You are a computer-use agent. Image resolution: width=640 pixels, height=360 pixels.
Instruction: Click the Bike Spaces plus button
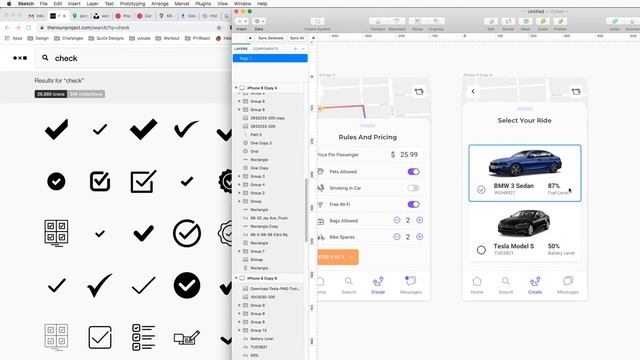pos(419,237)
